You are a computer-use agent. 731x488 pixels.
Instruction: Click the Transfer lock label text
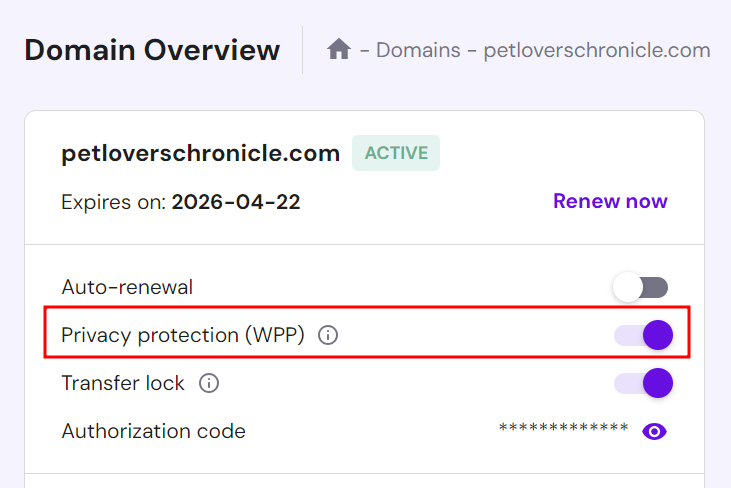point(123,383)
